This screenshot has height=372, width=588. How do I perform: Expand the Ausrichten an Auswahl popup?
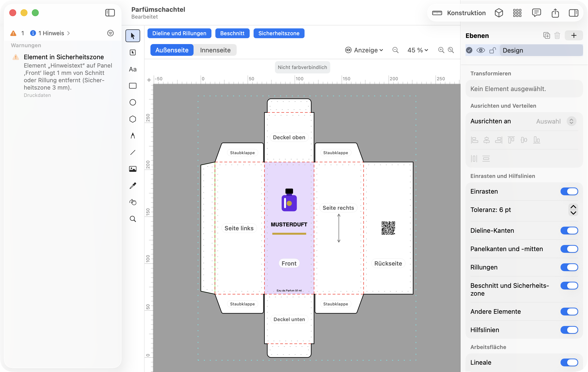(571, 121)
